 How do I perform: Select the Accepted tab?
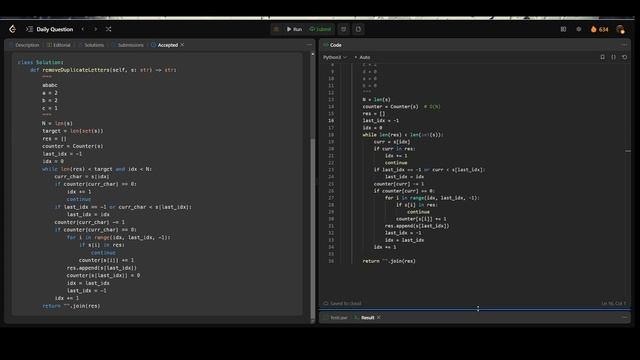click(x=164, y=45)
